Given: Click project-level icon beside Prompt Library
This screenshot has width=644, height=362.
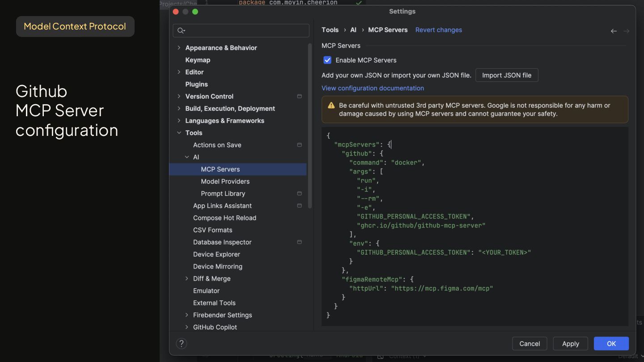Looking at the screenshot, I should click(x=299, y=194).
